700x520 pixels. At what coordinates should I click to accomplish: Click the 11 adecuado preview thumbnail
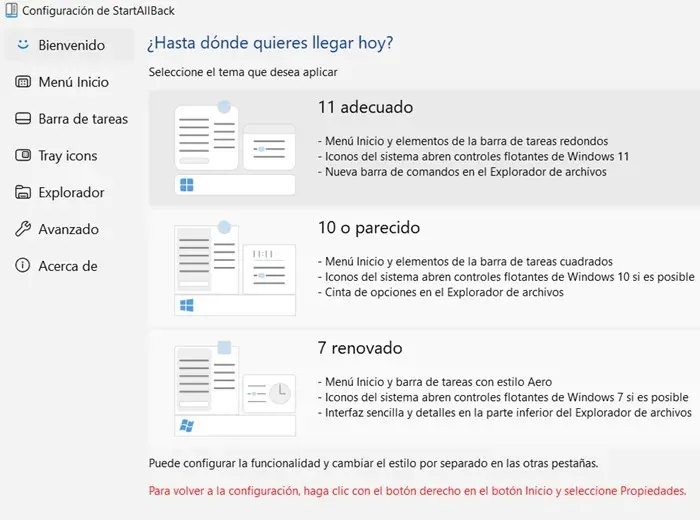pyautogui.click(x=235, y=148)
